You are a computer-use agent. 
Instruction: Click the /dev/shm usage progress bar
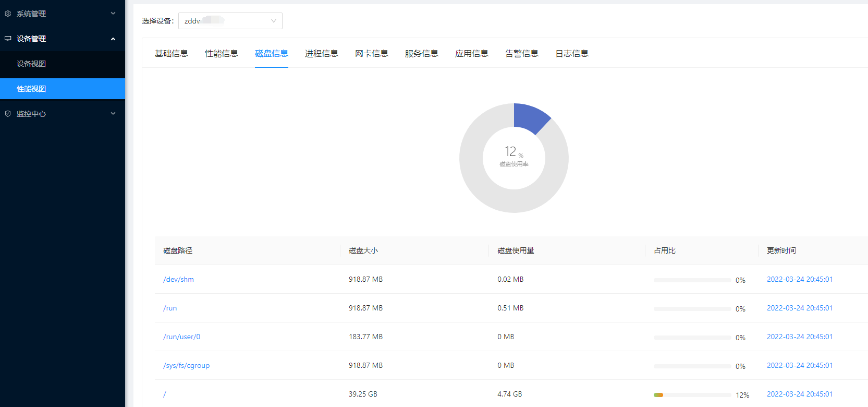pyautogui.click(x=692, y=280)
